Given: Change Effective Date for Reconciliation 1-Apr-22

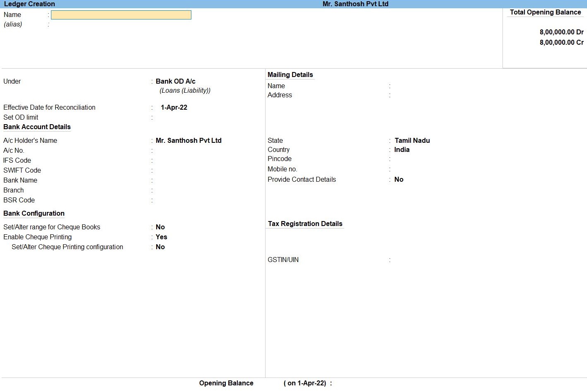Looking at the screenshot, I should click(174, 107).
